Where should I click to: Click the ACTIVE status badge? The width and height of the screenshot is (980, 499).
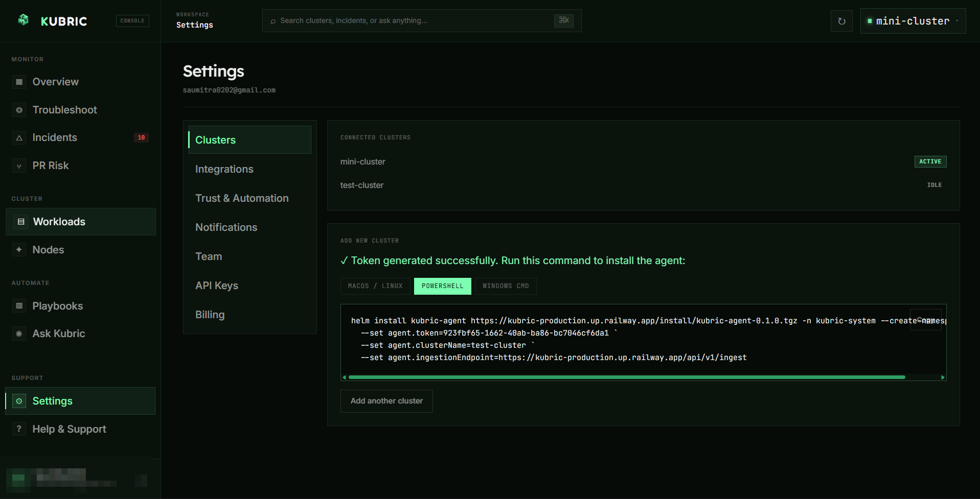click(x=930, y=161)
